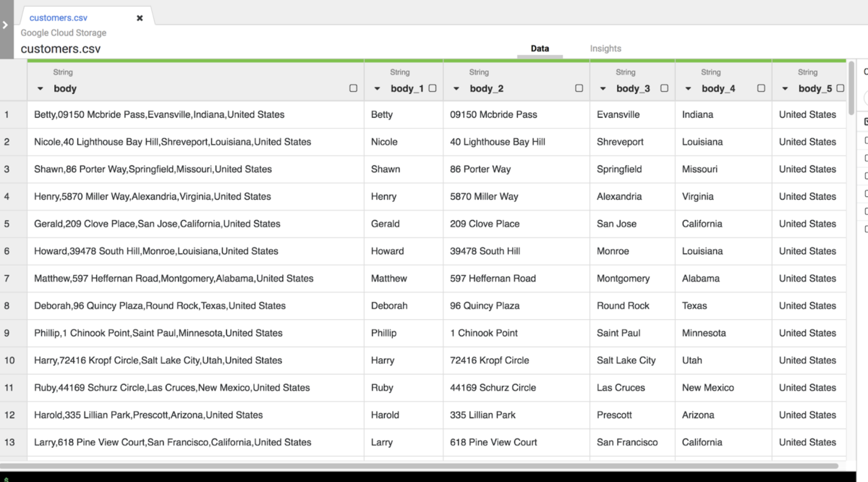Open the body_3 column dropdown menu

(603, 89)
